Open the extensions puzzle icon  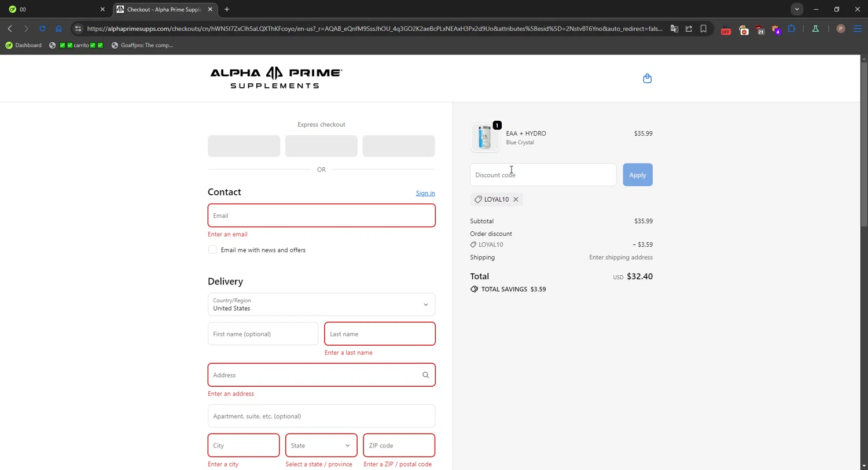pyautogui.click(x=792, y=29)
